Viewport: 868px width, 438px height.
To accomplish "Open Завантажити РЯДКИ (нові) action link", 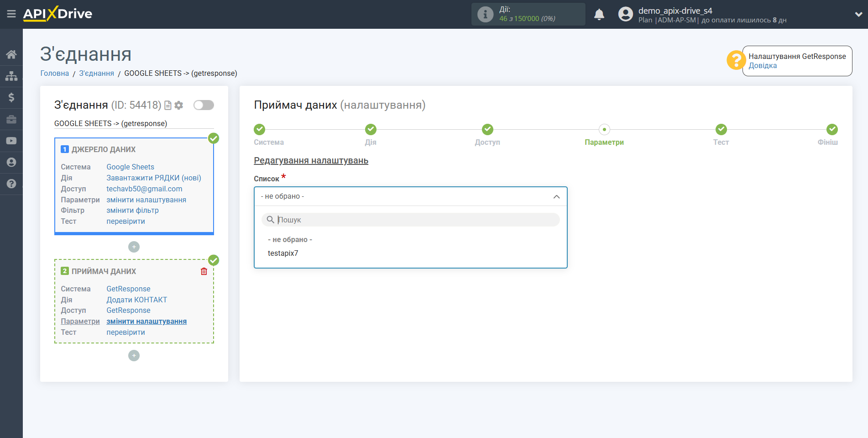I will click(x=154, y=178).
